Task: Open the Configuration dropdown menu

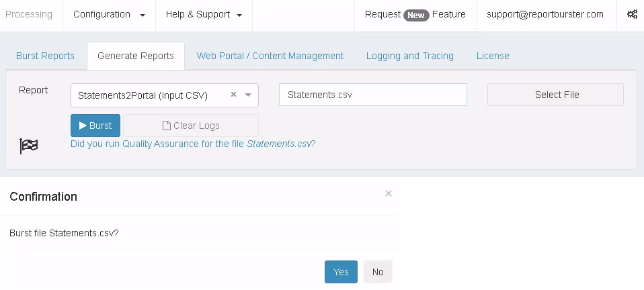Action: [x=109, y=14]
